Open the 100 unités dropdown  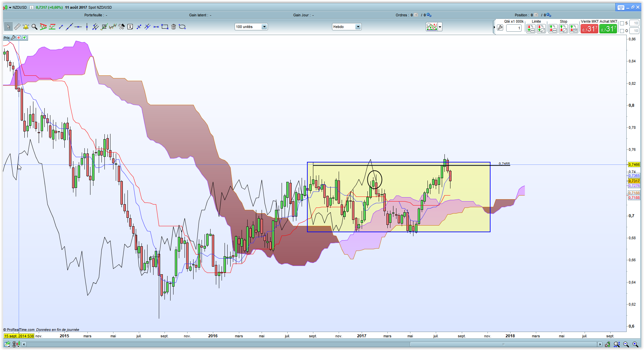click(264, 27)
